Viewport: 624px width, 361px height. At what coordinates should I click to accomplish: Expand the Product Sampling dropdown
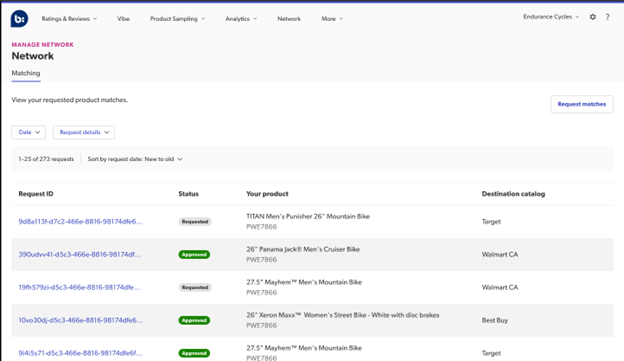(x=177, y=19)
